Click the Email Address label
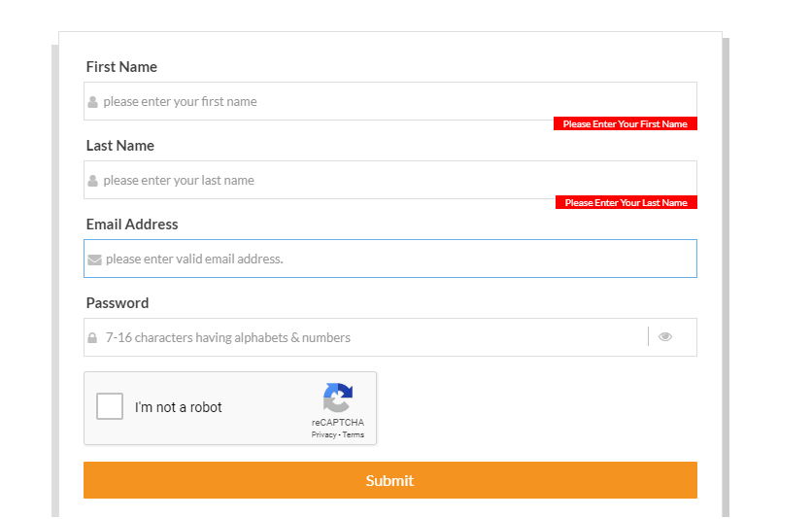 [132, 225]
